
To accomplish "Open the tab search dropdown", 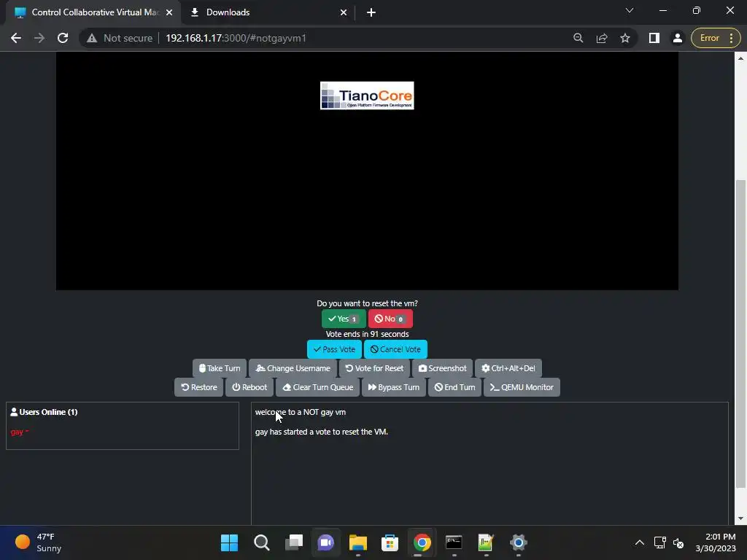I will coord(630,10).
